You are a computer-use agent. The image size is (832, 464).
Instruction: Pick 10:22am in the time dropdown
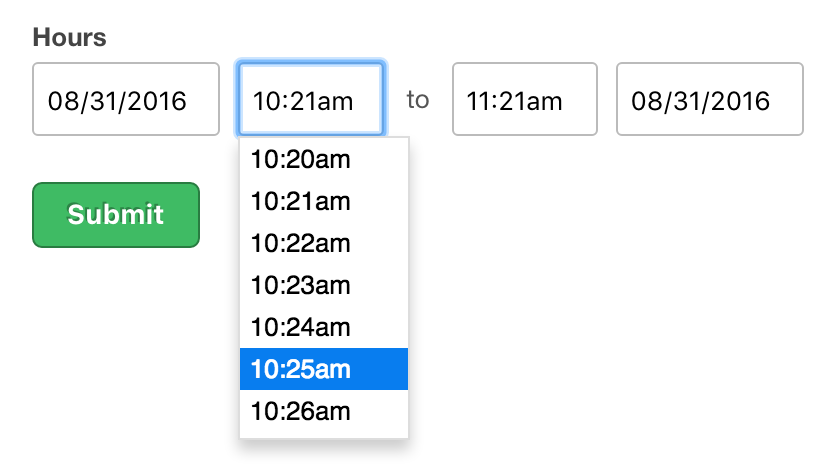(x=323, y=243)
